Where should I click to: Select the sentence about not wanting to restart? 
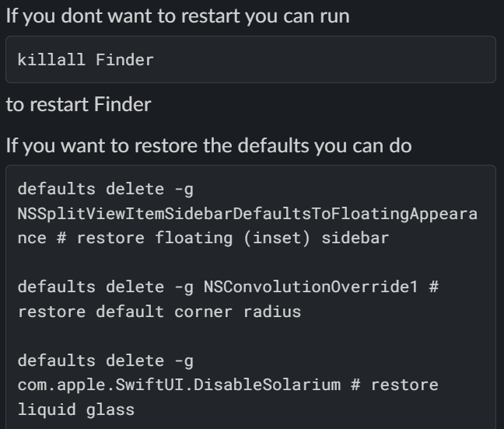click(x=178, y=16)
